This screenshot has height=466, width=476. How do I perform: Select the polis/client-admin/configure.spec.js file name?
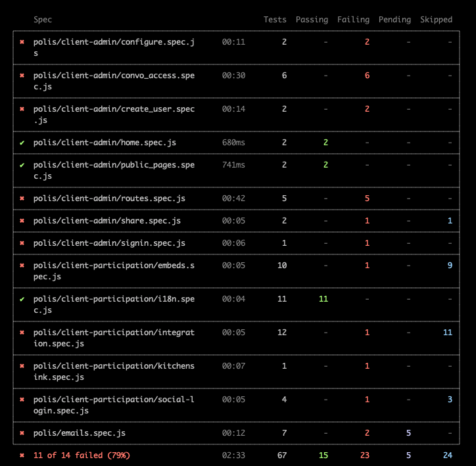coord(114,47)
